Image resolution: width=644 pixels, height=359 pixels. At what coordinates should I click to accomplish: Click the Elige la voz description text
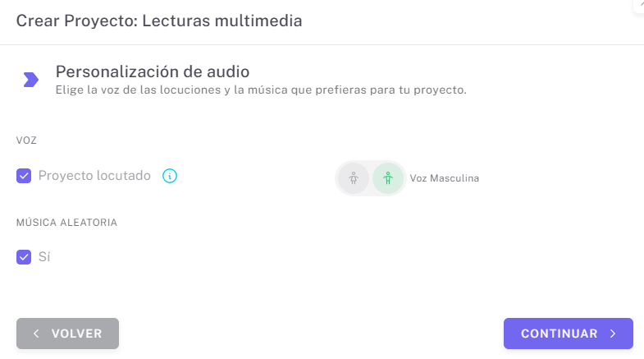(260, 90)
